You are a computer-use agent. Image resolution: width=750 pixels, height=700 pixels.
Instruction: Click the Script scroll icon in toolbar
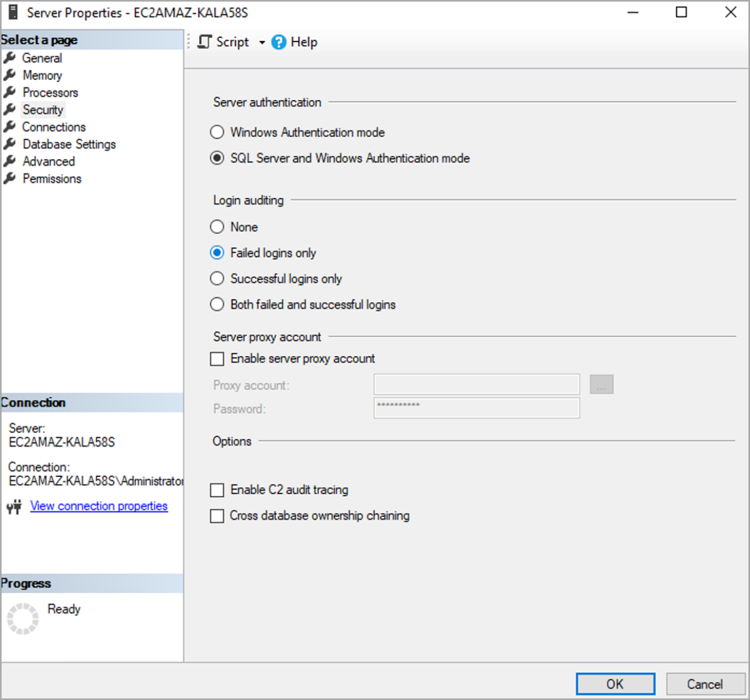pos(204,42)
